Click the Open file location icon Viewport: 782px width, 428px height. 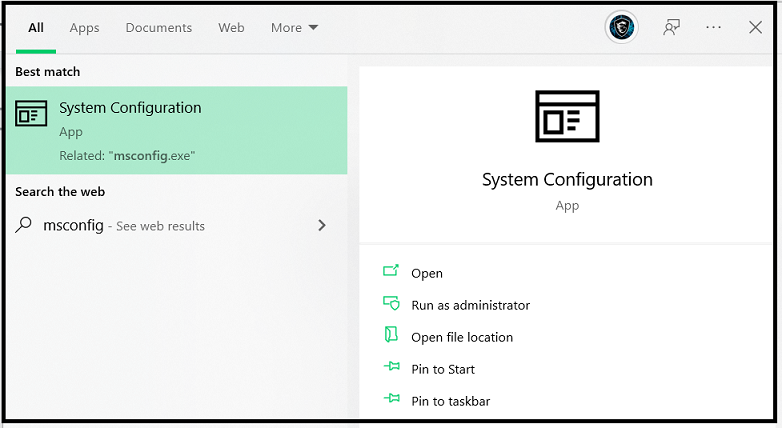391,335
